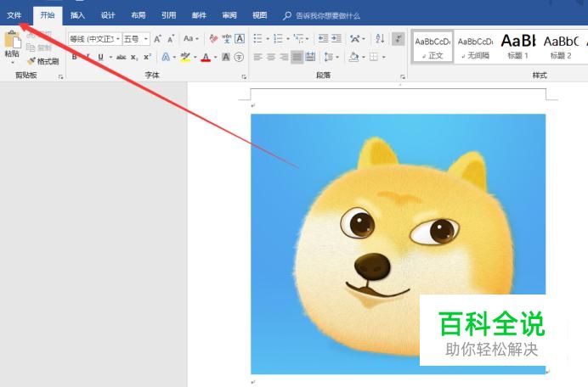Click the Tell Me search box
This screenshot has height=387, width=588.
coord(327,15)
